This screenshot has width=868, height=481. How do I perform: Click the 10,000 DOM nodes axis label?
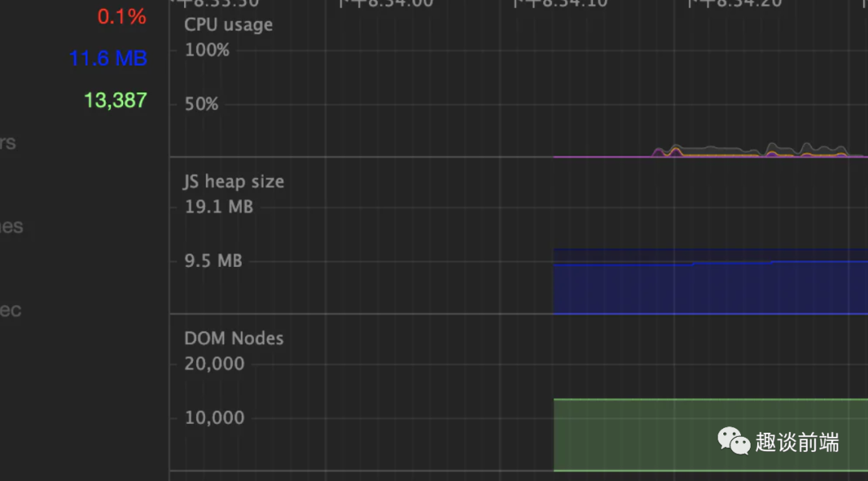(x=215, y=418)
